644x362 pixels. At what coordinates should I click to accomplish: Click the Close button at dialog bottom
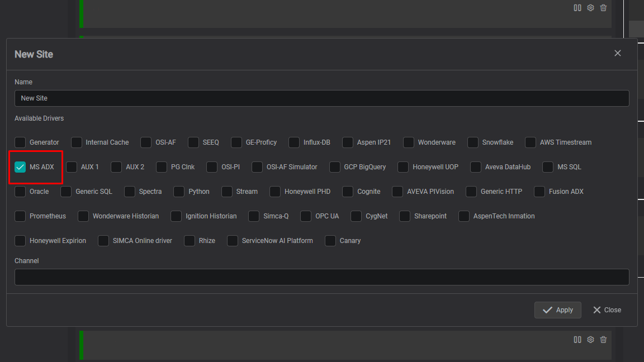[x=607, y=310]
